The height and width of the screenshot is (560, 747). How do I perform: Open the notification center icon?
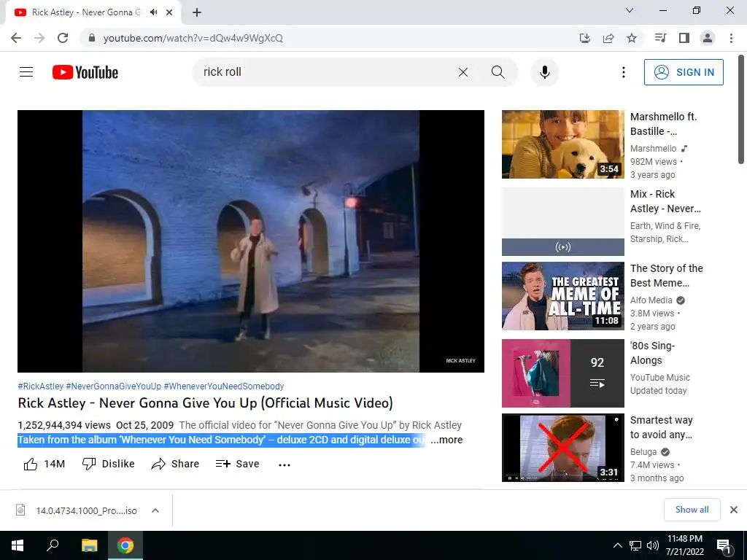(x=724, y=545)
